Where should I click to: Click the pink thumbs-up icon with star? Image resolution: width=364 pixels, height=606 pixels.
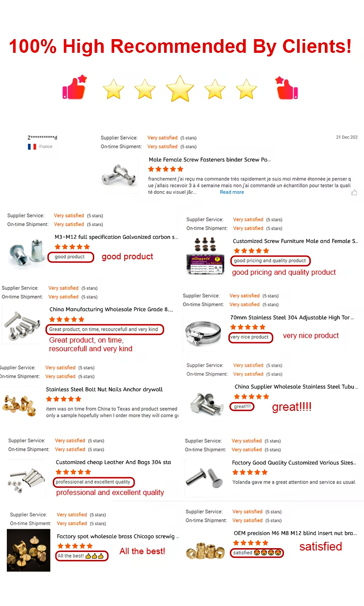(x=74, y=88)
